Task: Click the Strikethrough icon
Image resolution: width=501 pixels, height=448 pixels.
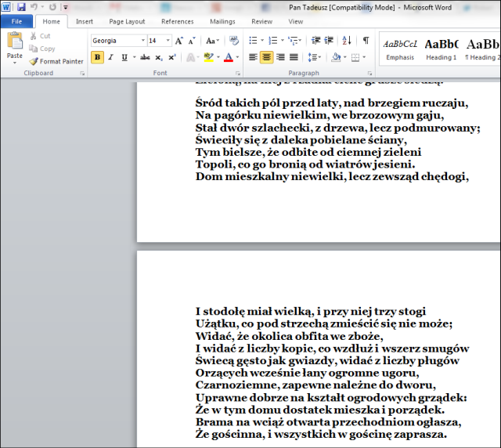Action: pyautogui.click(x=145, y=57)
